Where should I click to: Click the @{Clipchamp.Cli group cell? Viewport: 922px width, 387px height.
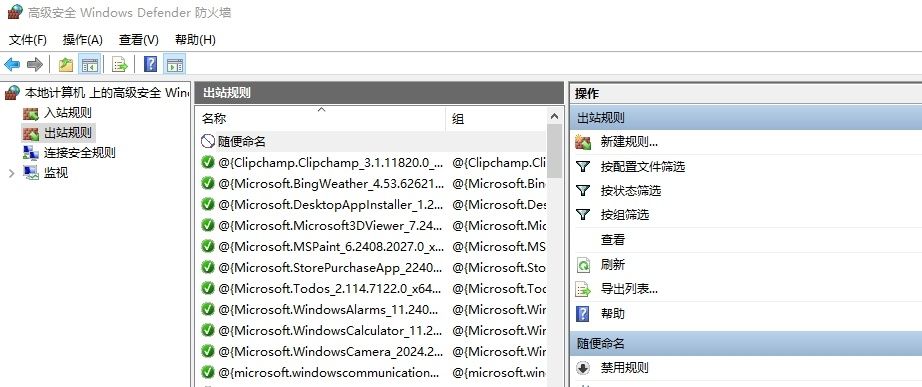[x=499, y=162]
